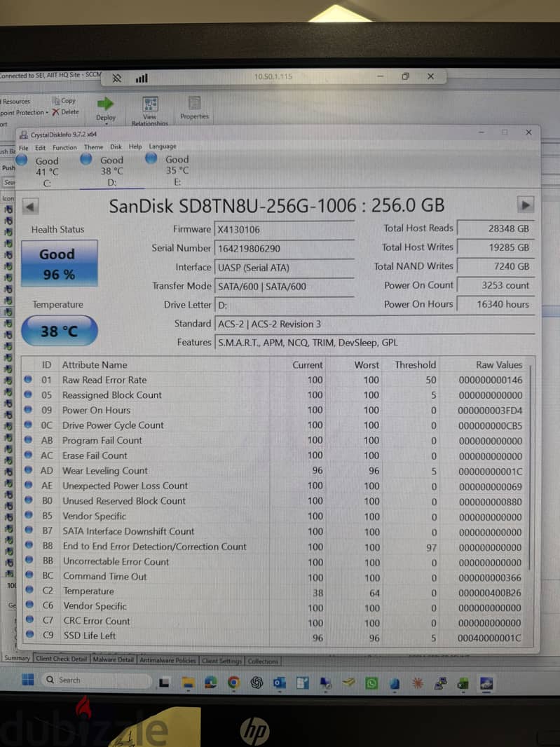The image size is (560, 747).
Task: Switch to the Client Check Detail tab
Action: coord(62,659)
